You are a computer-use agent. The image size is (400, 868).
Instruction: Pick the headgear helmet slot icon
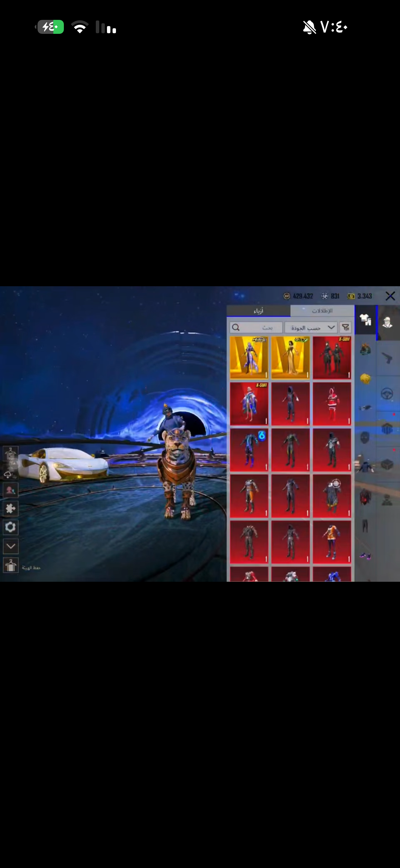tap(365, 349)
